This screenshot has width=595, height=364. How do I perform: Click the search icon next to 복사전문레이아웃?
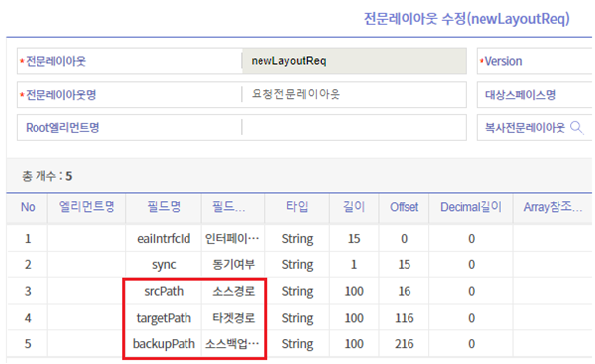click(x=577, y=128)
